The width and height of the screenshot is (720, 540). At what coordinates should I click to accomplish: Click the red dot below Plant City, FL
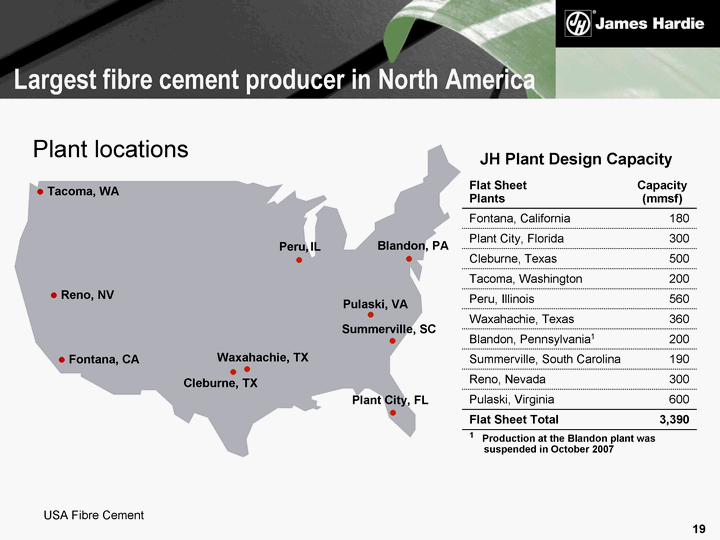click(x=393, y=412)
